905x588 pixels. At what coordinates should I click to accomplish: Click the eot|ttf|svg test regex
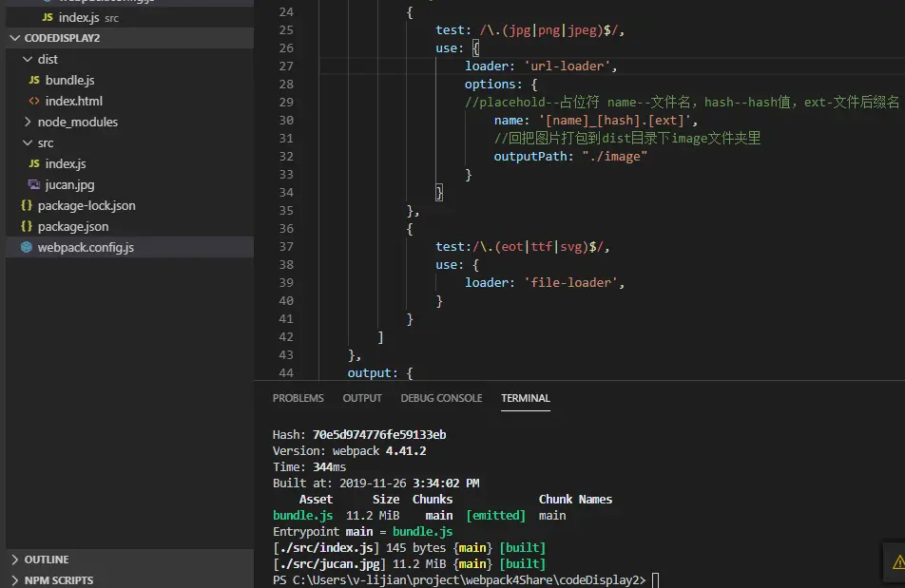click(537, 247)
